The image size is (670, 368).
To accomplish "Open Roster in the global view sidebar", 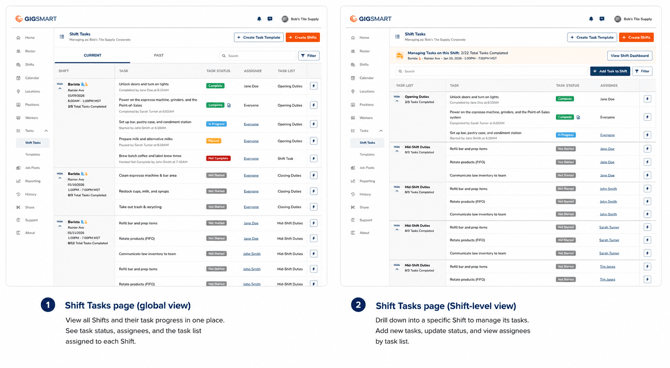I will (26, 51).
